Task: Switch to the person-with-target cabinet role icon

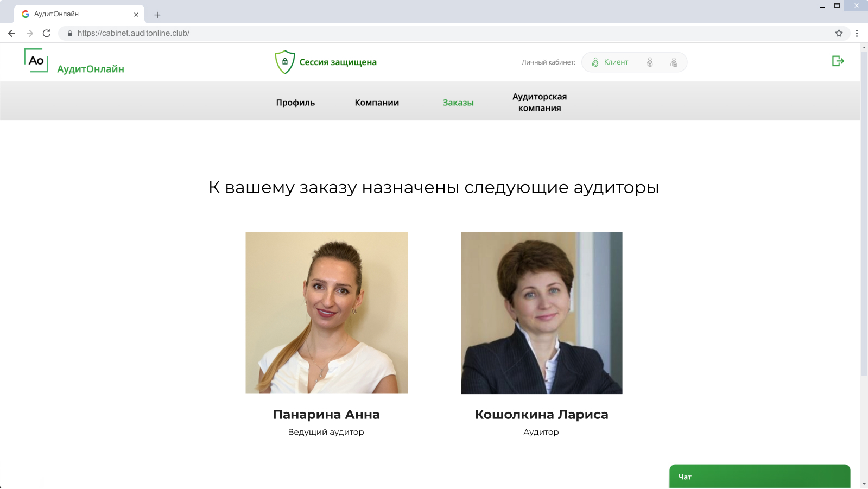Action: pos(649,62)
